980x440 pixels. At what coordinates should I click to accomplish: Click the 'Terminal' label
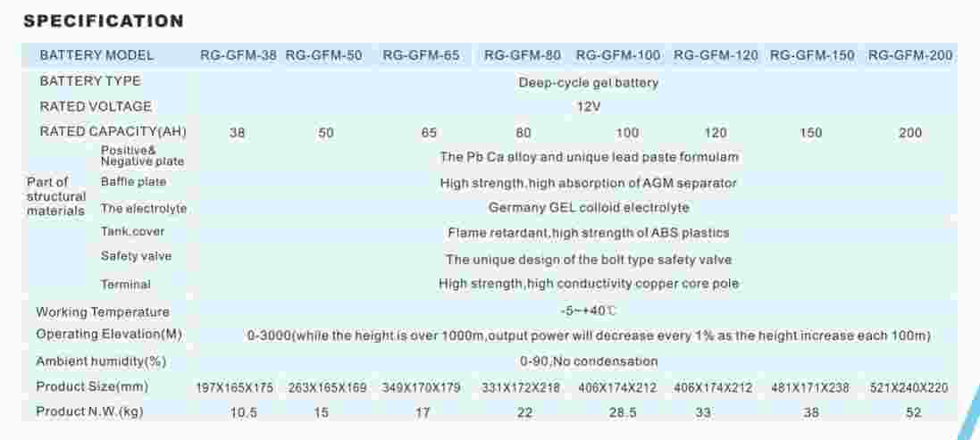tap(126, 285)
